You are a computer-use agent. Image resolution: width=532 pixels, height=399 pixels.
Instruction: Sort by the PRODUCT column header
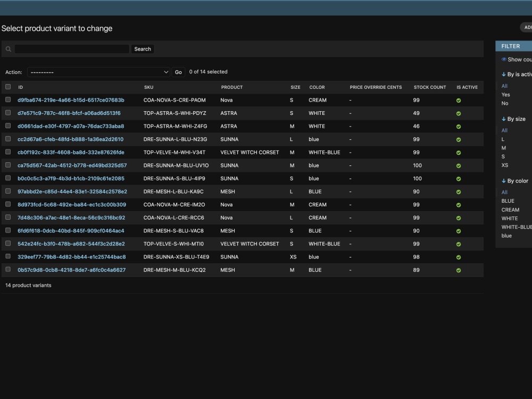tap(232, 87)
